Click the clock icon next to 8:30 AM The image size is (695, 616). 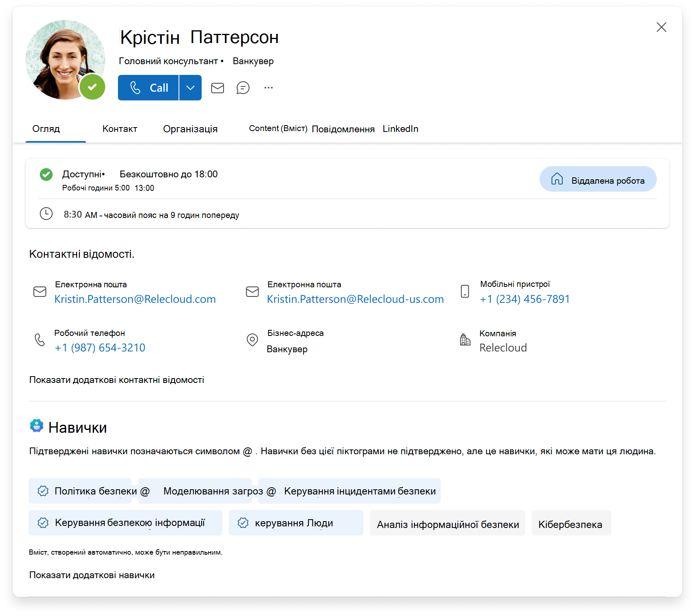click(46, 214)
